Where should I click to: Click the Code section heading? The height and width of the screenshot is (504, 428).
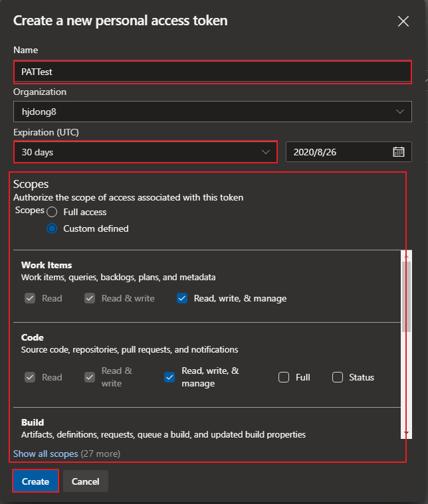click(33, 337)
